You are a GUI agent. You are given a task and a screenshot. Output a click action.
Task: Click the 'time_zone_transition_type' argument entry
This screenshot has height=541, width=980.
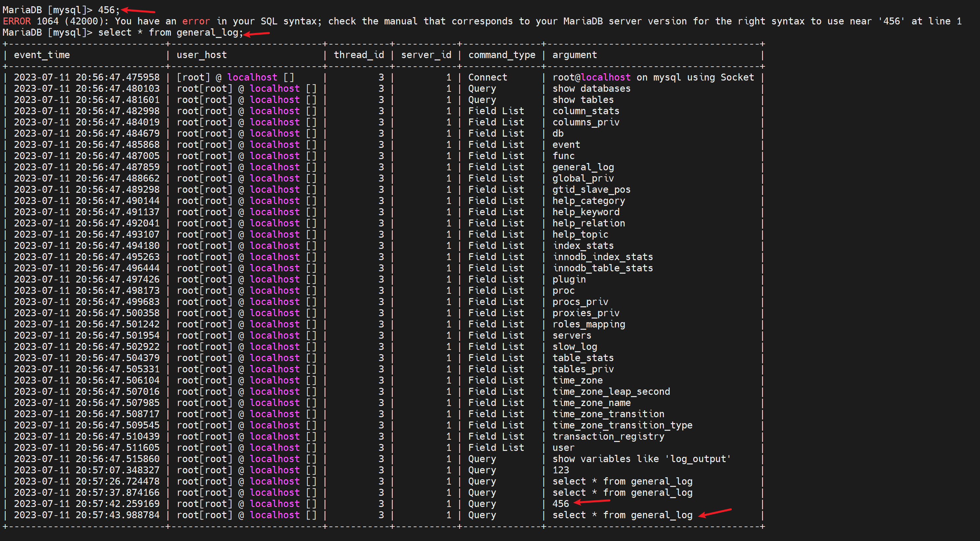[x=622, y=425]
